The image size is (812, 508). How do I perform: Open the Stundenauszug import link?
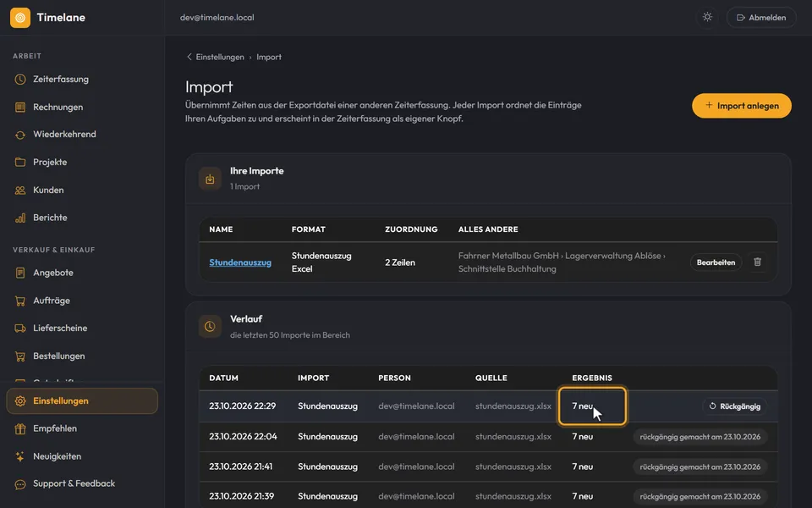coord(240,262)
